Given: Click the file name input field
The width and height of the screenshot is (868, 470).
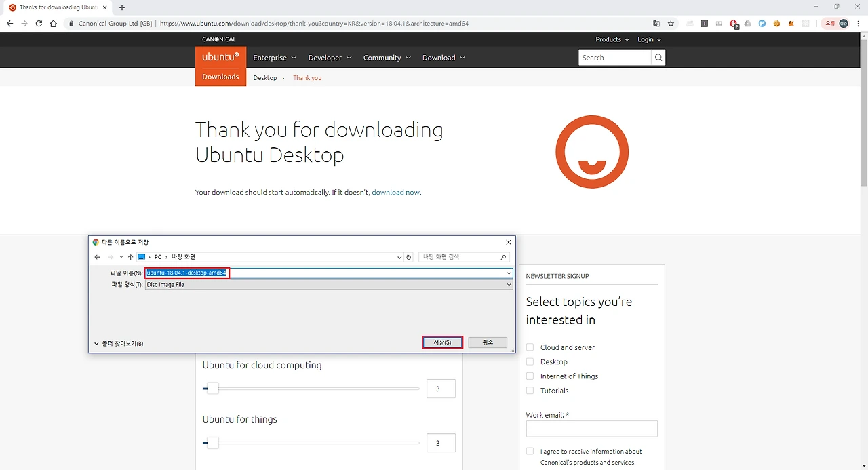Looking at the screenshot, I should [329, 273].
